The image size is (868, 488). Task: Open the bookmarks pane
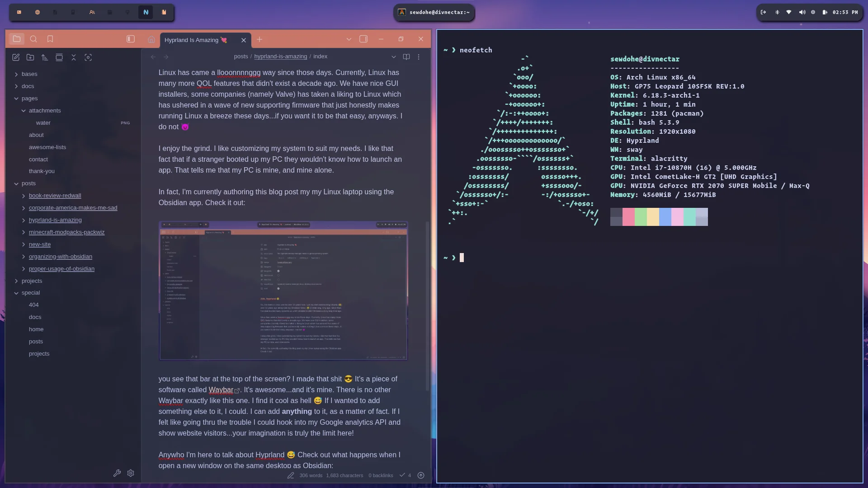[x=50, y=39]
